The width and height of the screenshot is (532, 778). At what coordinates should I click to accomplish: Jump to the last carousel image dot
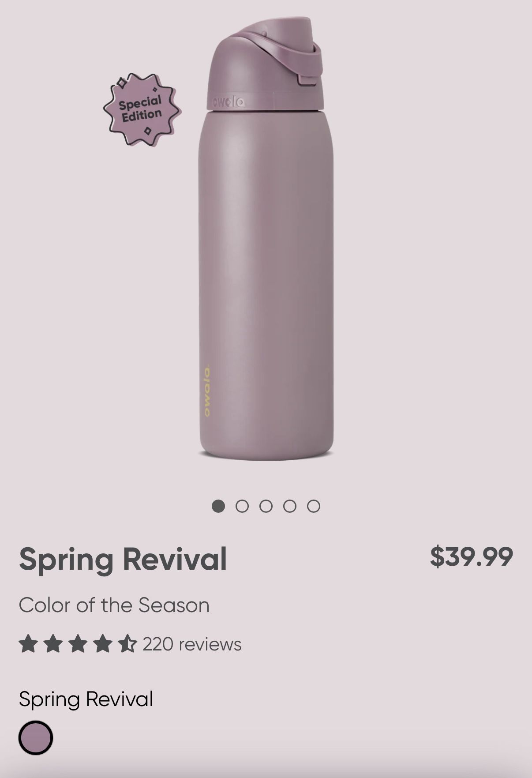[x=314, y=506]
